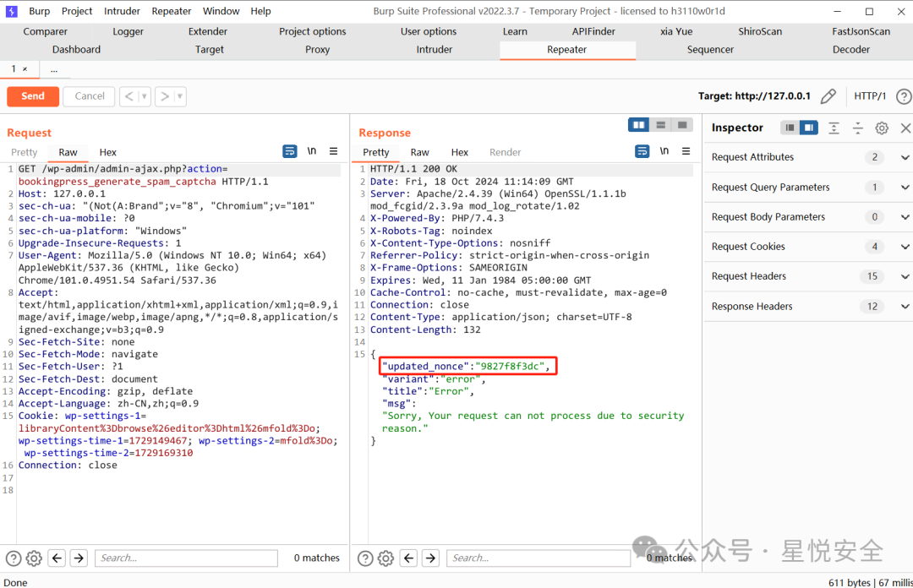913x588 pixels.
Task: Add new Repeater tab with ellipsis
Action: coord(53,69)
